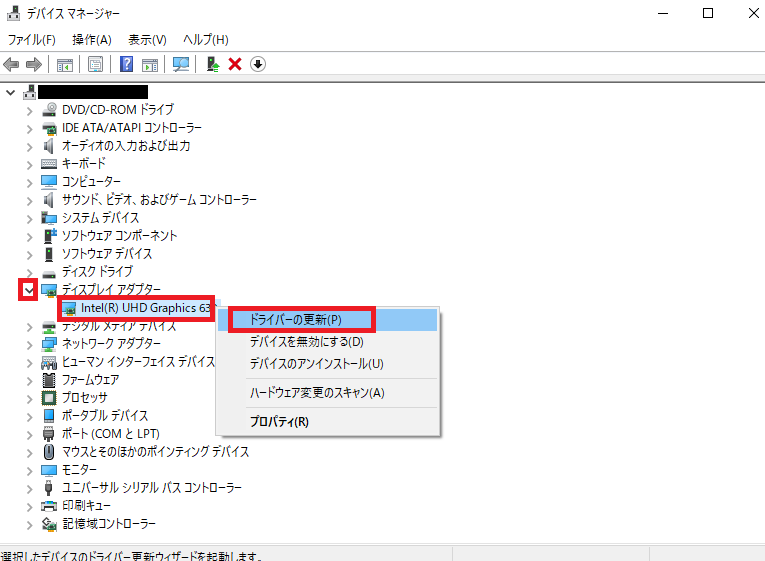Expand the 印刷キュー category
Viewport: 765px width, 561px height.
pos(29,507)
